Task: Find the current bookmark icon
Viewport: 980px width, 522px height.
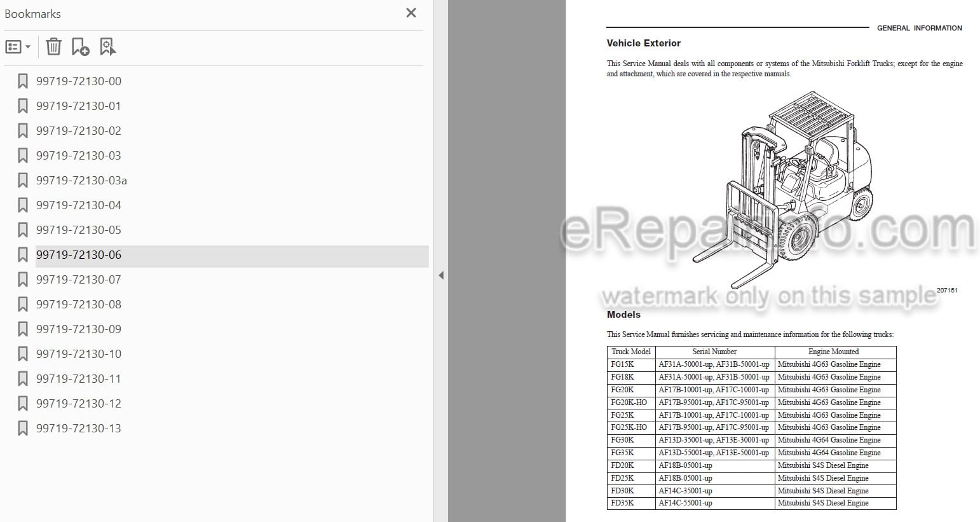Action: (x=108, y=46)
